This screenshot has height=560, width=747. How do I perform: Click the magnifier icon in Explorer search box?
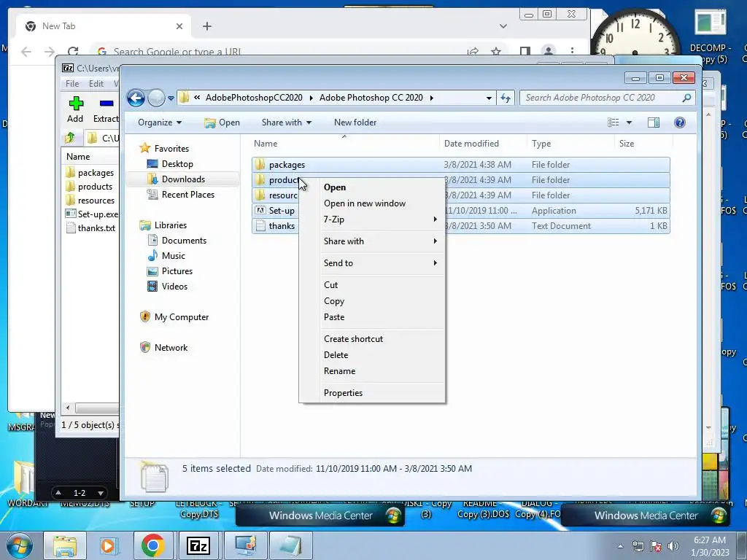tap(686, 98)
